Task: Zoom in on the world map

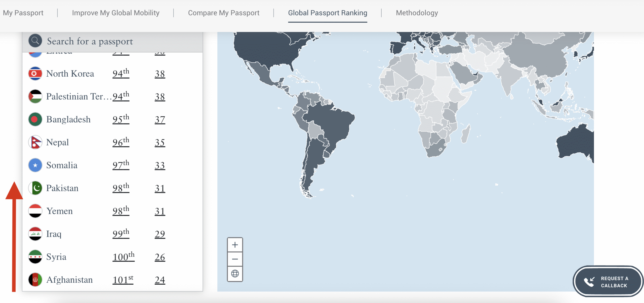Action: pos(235,245)
